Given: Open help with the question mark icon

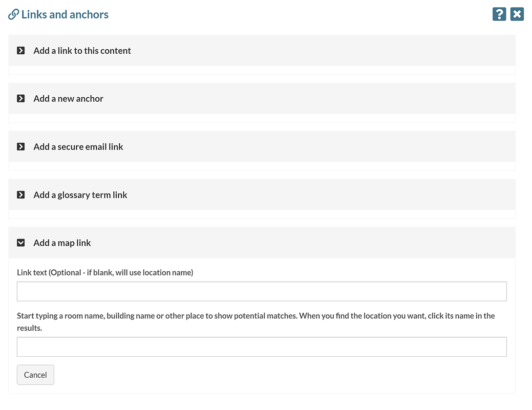Looking at the screenshot, I should 499,14.
